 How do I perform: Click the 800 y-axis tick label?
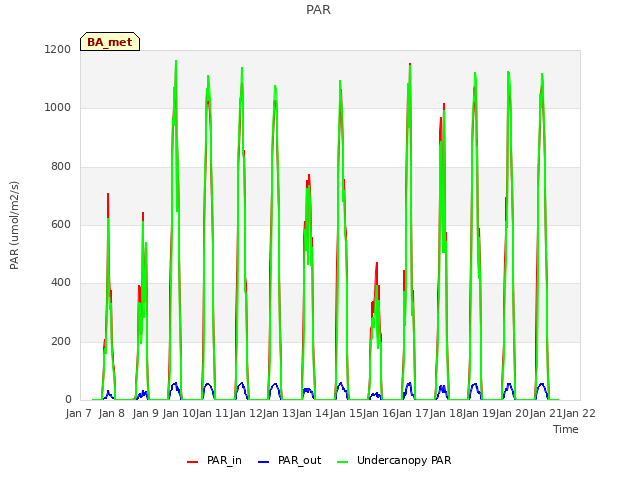pos(61,166)
